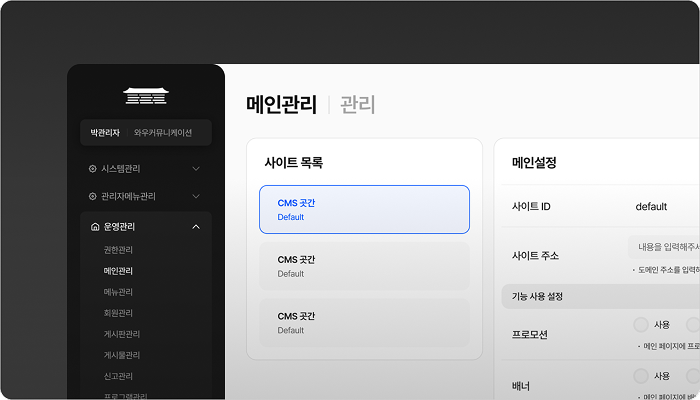Click the gear icon beside 시스템관리
Screen dimensions: 700x400
pyautogui.click(x=92, y=169)
